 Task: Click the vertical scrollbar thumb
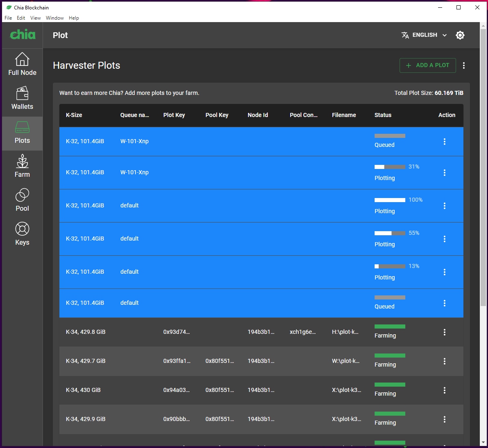[x=483, y=167]
